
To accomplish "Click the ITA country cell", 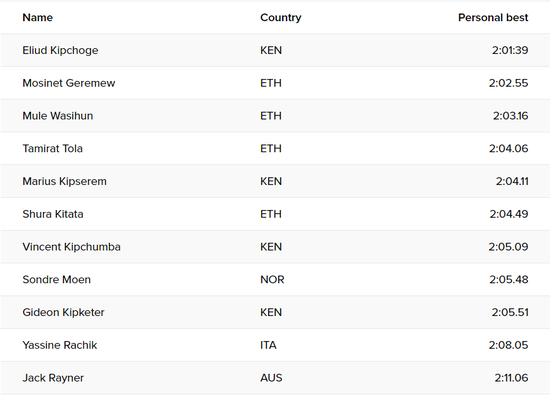I will coord(268,345).
